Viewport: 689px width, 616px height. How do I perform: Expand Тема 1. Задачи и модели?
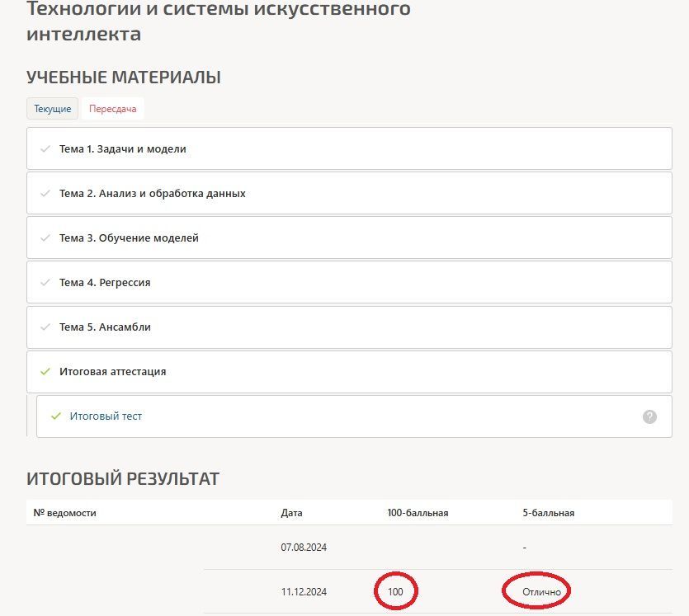[349, 148]
